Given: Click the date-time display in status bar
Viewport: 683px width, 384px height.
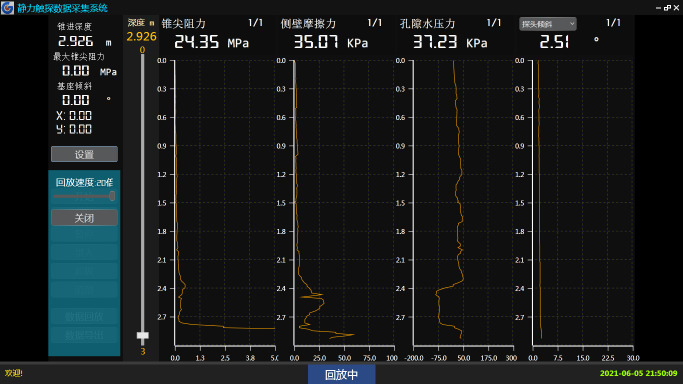Looking at the screenshot, I should click(x=638, y=373).
